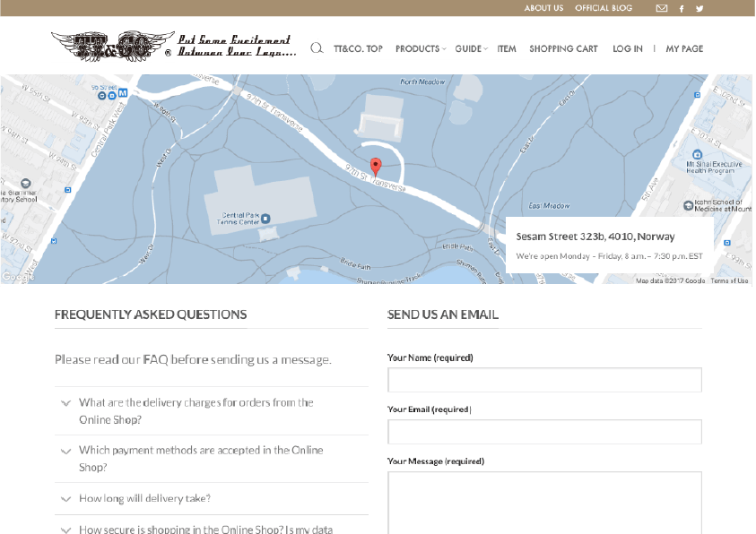Click the 'East Meadow' map label
Viewport: 756px width, 534px height.
549,205
